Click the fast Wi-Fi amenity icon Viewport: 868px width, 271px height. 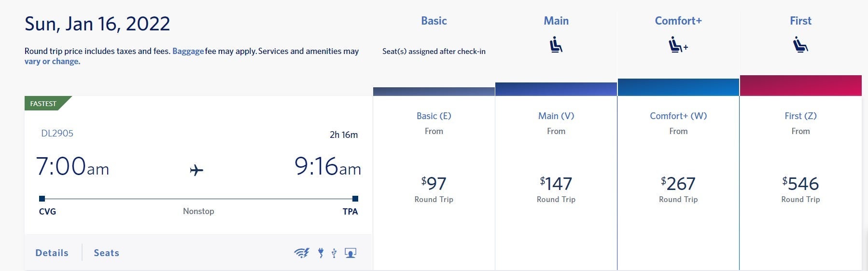(x=302, y=253)
